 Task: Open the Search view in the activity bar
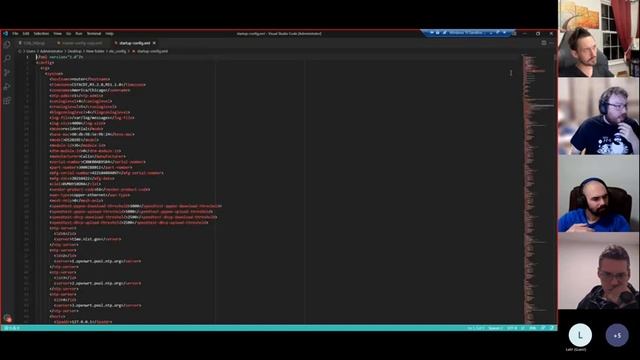click(x=7, y=58)
